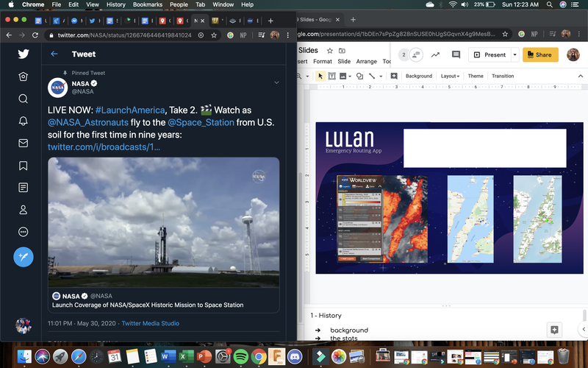Viewport: 588px width, 368px height.
Task: Open the Twitter Media Studio link
Action: 151,323
